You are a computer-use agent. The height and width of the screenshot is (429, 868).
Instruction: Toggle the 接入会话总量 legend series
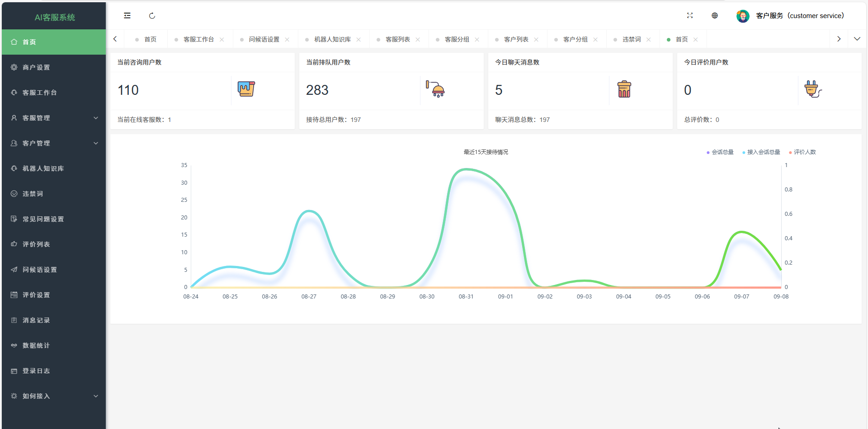pos(761,152)
